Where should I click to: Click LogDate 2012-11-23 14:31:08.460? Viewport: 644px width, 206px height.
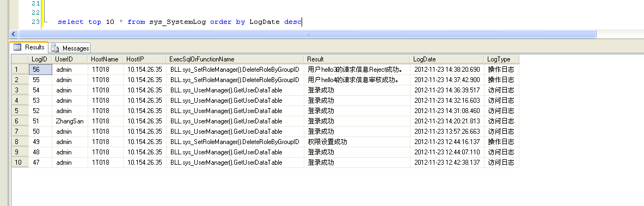coord(447,110)
